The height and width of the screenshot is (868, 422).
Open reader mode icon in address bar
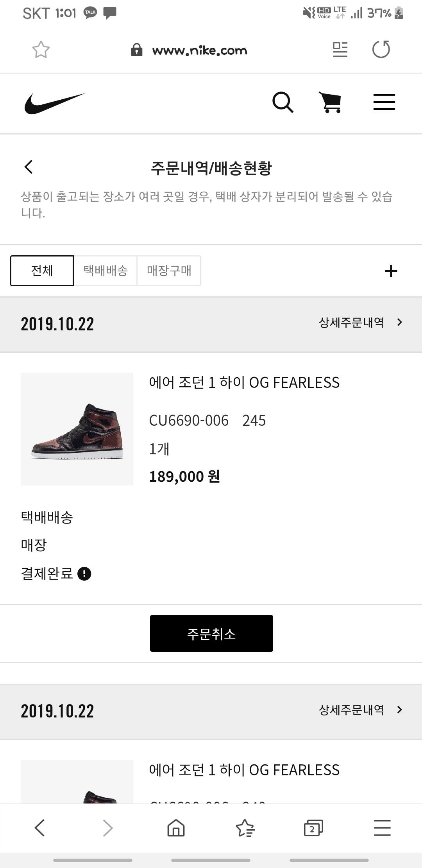point(340,50)
